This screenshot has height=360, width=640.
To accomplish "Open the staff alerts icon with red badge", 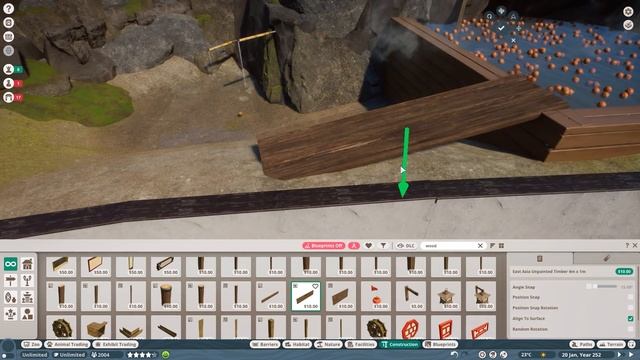I will pyautogui.click(x=9, y=83).
